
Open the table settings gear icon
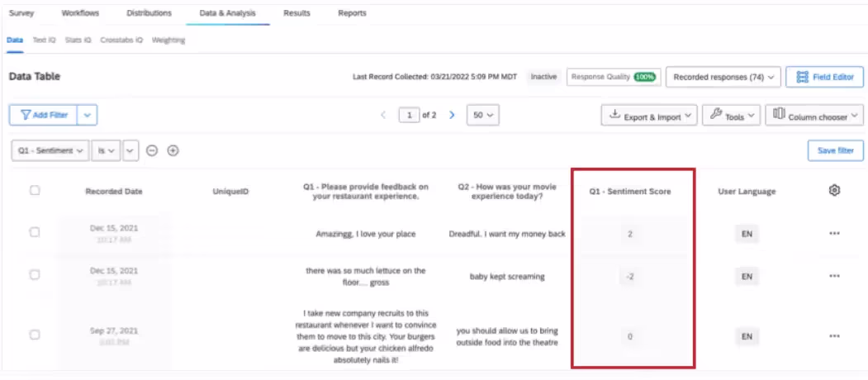point(834,191)
